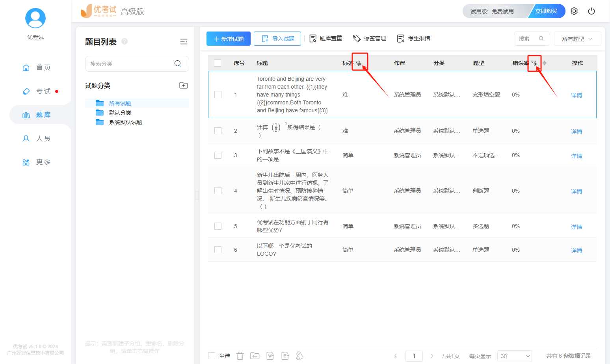The width and height of the screenshot is (610, 364).
Task: Open 所有题型 question type dropdown
Action: 577,39
